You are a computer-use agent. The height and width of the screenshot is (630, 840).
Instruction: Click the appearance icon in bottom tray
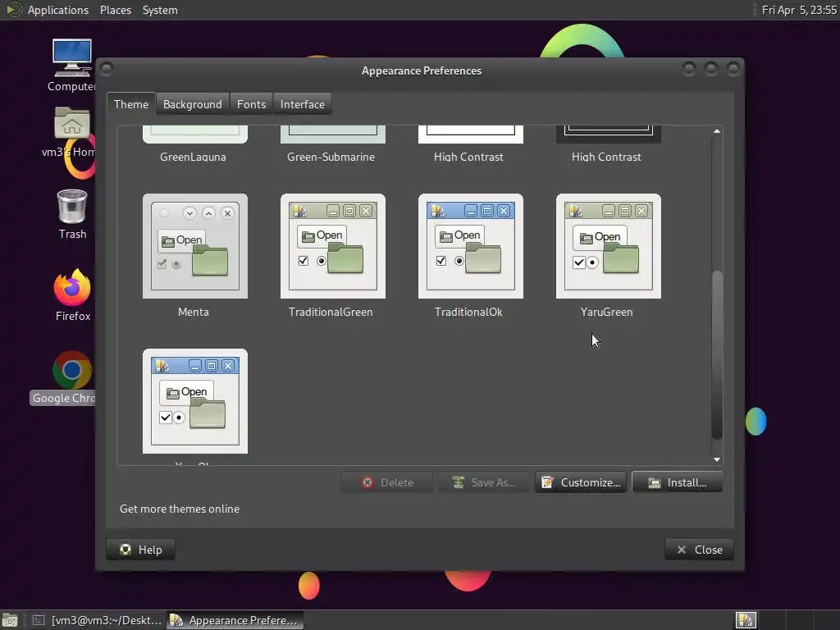[x=746, y=620]
